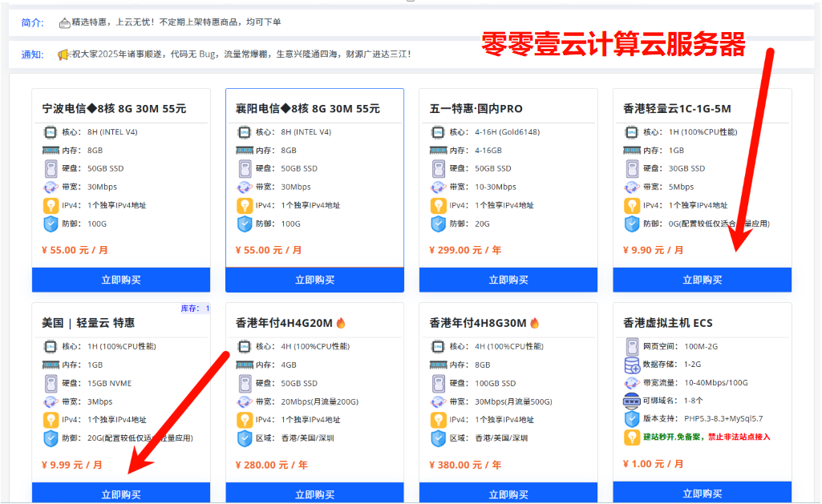The width and height of the screenshot is (822, 504).
Task: Buy the 香港年付4H8G30M plan
Action: 508,493
